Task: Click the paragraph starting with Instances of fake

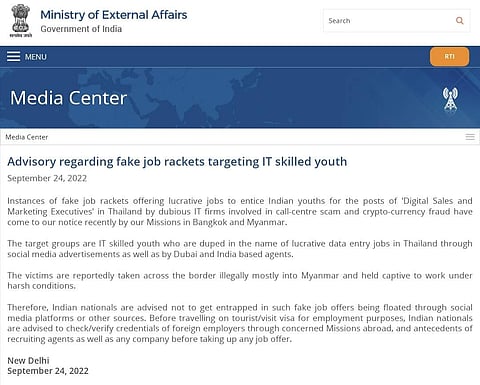Action: click(x=240, y=211)
